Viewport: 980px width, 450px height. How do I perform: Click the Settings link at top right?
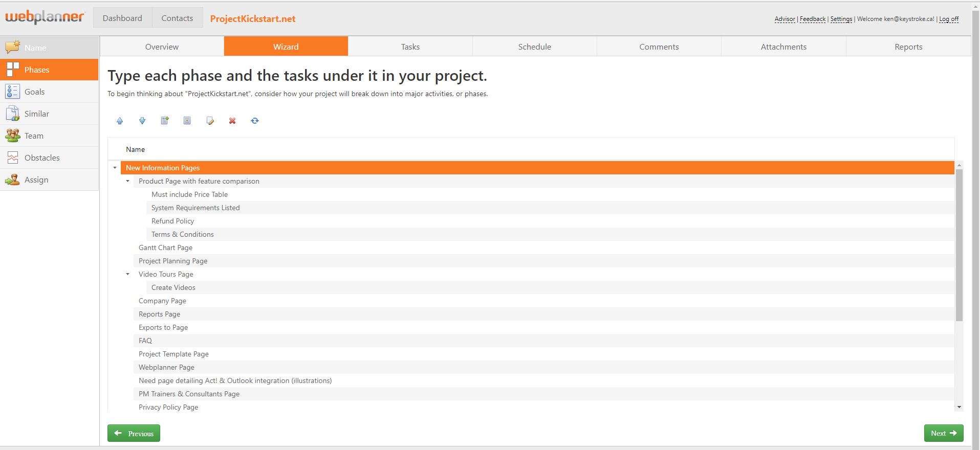pyautogui.click(x=841, y=19)
